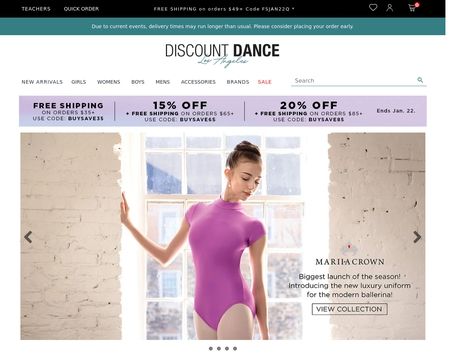Advance carousel with the right arrow

pos(417,237)
